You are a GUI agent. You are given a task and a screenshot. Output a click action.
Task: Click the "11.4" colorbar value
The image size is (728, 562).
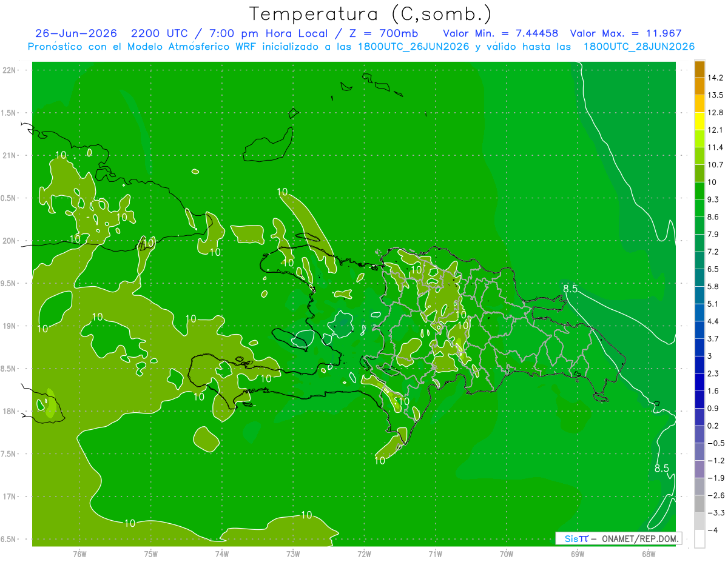pyautogui.click(x=715, y=147)
